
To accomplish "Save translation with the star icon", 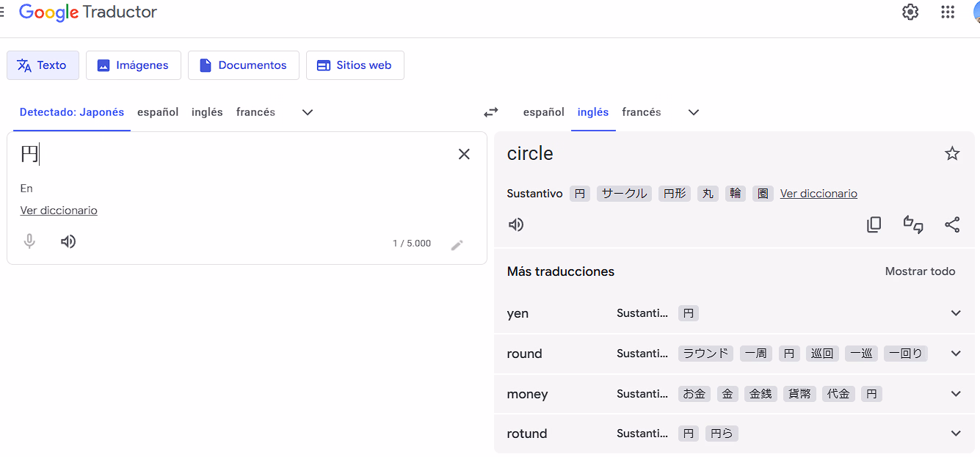I will 952,153.
